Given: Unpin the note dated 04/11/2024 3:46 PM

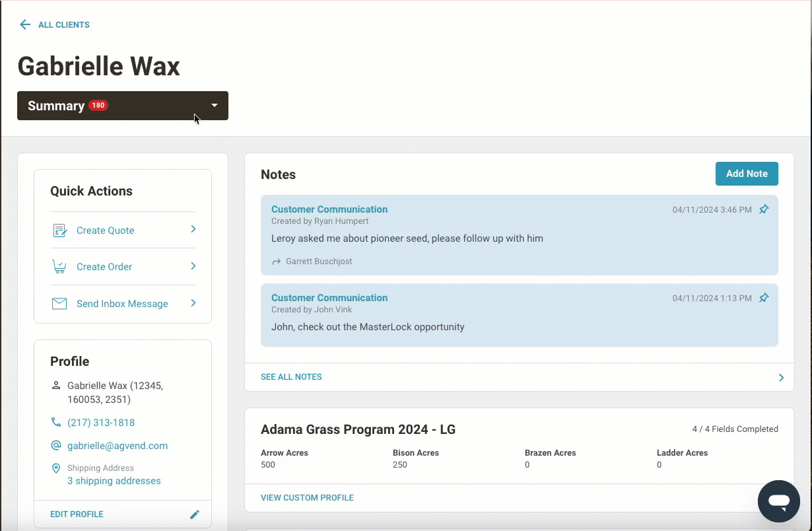Looking at the screenshot, I should tap(764, 209).
